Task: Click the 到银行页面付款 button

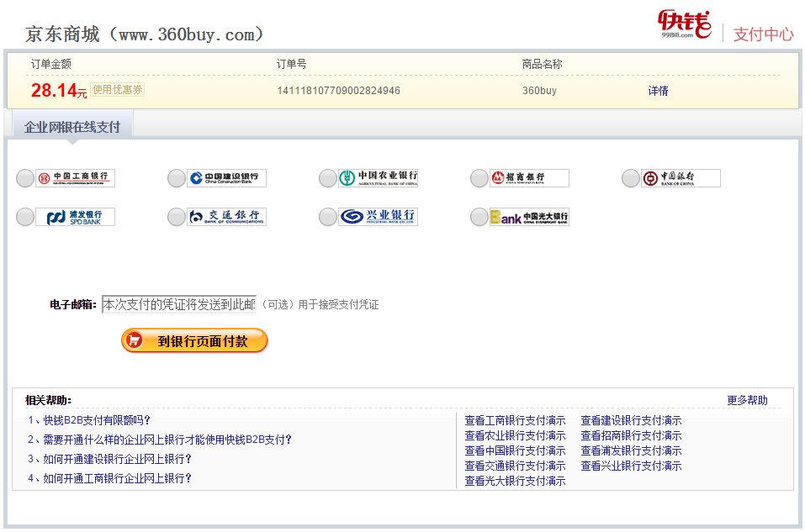Action: (x=194, y=340)
